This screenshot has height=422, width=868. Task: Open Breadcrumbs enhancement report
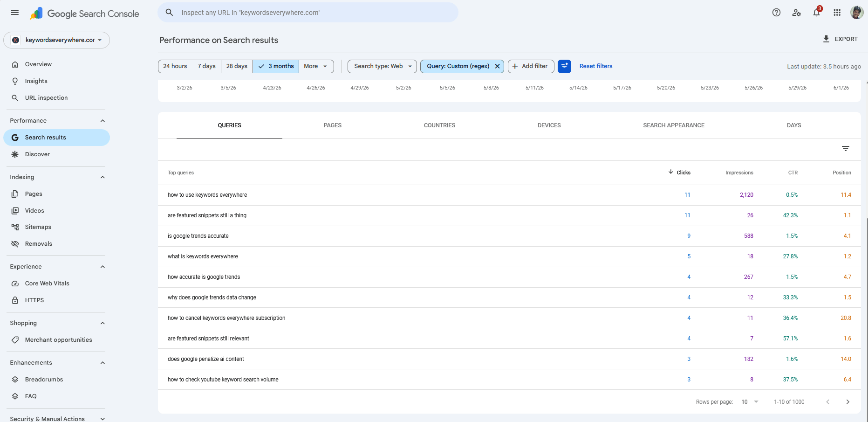tap(56, 380)
